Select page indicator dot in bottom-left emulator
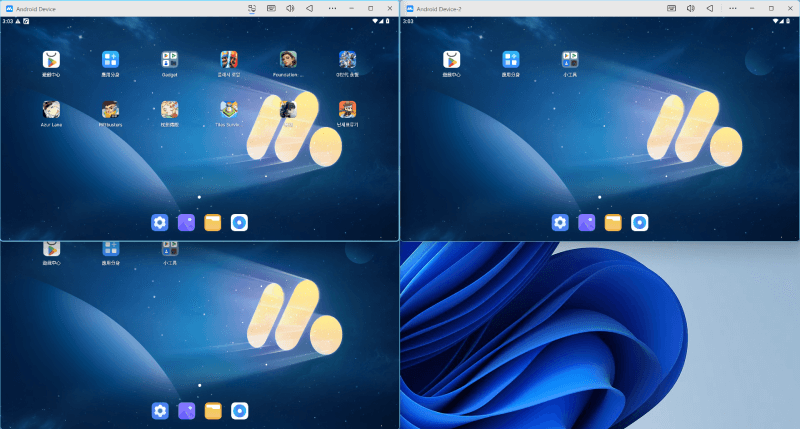Image resolution: width=800 pixels, height=429 pixels. 199,385
